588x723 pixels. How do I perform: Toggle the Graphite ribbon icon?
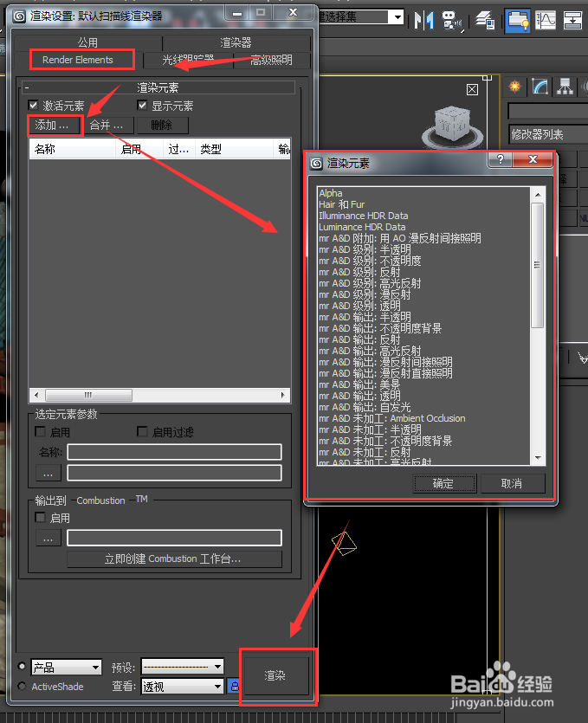click(518, 21)
